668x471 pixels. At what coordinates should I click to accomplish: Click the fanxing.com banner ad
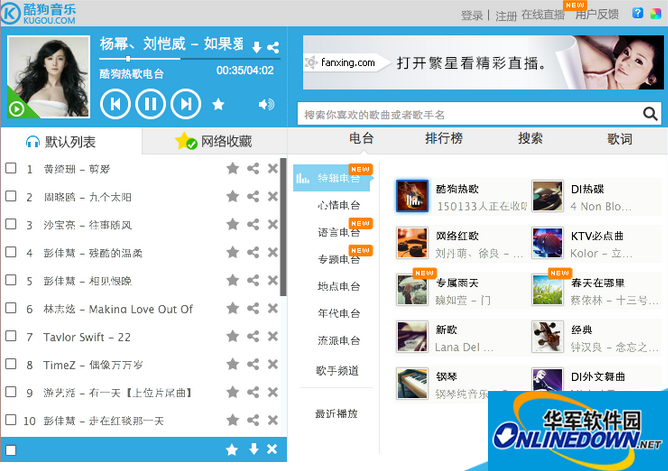pos(483,62)
